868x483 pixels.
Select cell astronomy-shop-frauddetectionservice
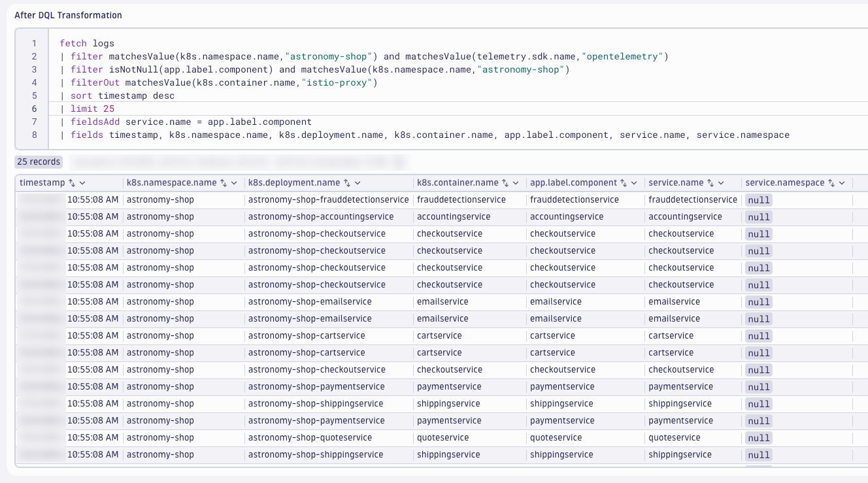328,199
